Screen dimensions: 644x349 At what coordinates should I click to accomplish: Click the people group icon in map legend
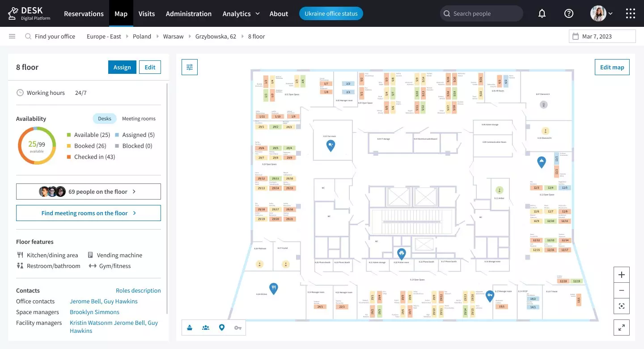205,328
